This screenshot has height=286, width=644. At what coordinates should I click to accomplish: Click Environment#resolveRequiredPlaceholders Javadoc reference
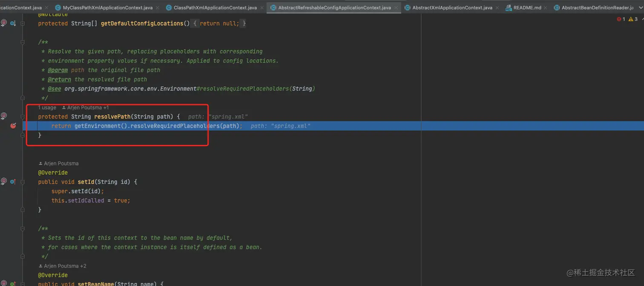point(190,89)
